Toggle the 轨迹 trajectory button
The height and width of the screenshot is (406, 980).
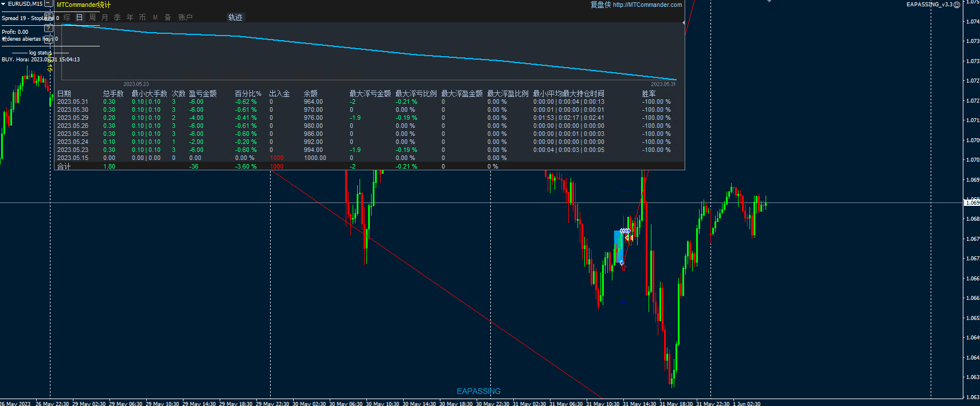coord(235,17)
